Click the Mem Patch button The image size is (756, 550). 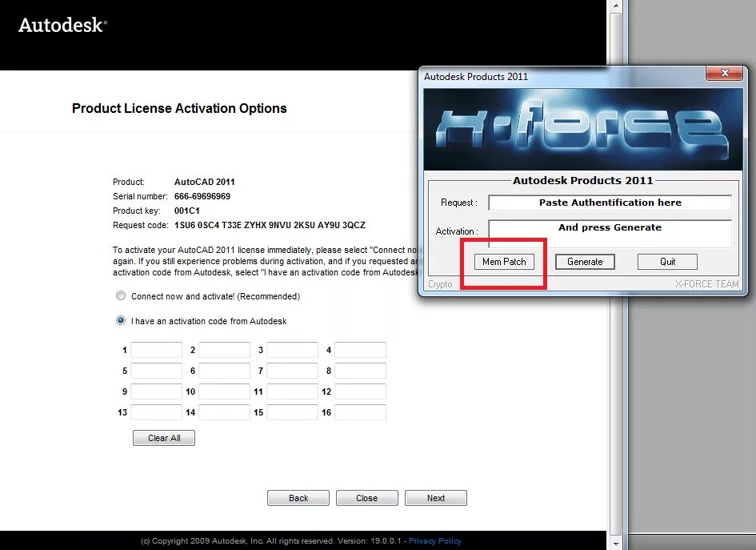(504, 262)
